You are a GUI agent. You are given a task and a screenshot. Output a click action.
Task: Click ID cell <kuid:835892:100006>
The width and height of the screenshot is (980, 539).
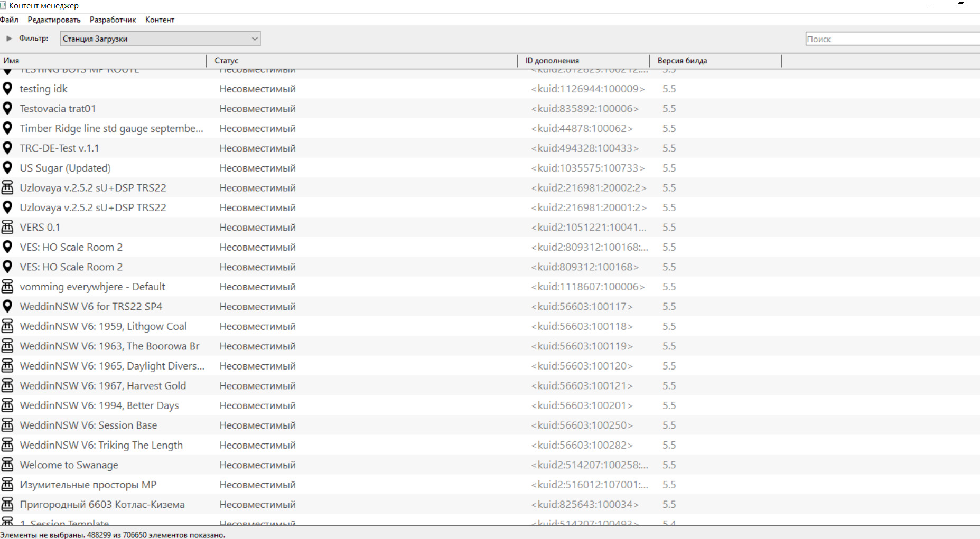pyautogui.click(x=585, y=109)
